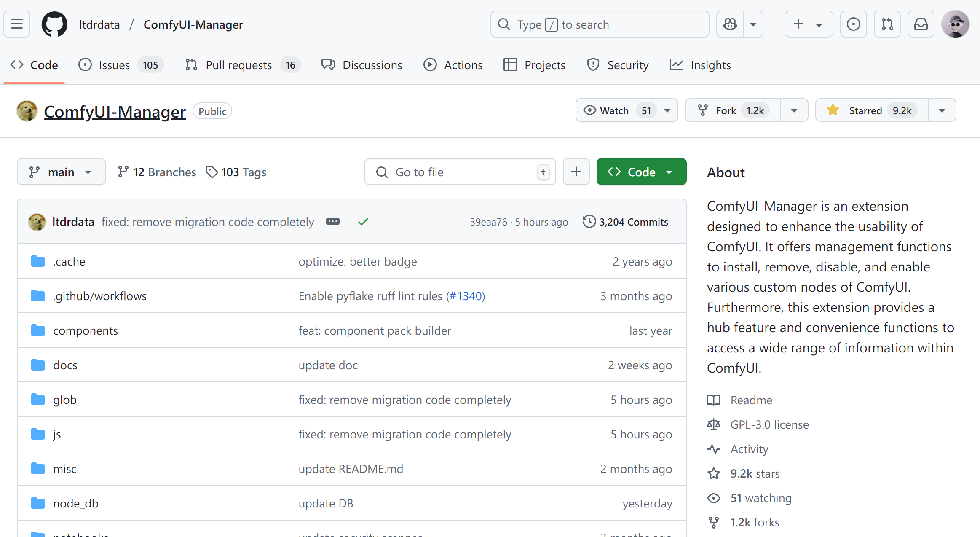The width and height of the screenshot is (980, 537).
Task: View 103 Tags
Action: pyautogui.click(x=236, y=172)
